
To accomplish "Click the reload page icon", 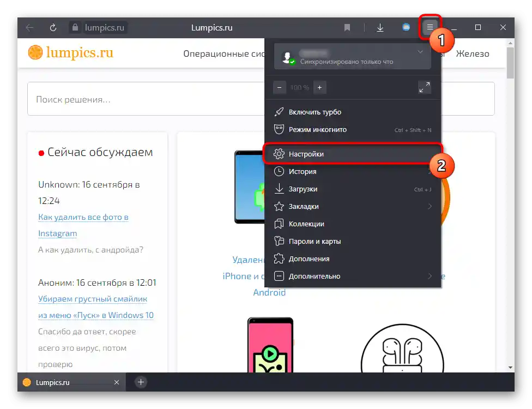I will (53, 27).
